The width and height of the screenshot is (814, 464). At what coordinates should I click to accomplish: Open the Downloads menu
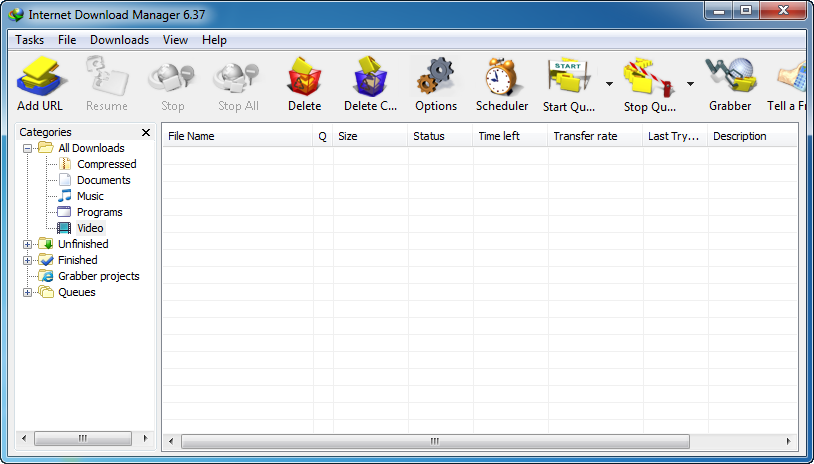point(119,40)
